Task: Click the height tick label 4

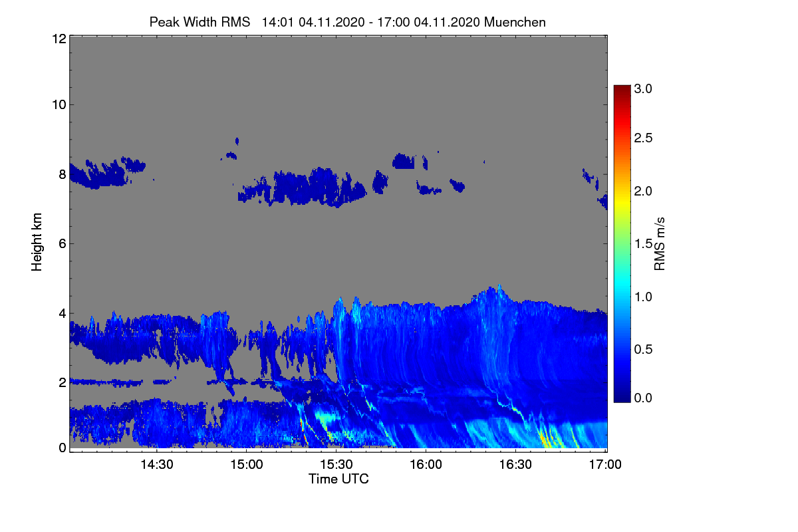Action: click(x=62, y=313)
